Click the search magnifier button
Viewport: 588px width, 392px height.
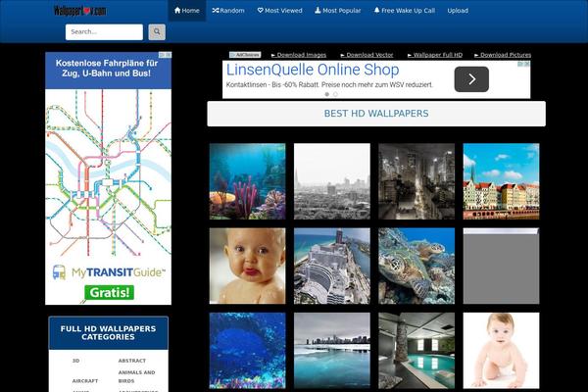(x=157, y=32)
